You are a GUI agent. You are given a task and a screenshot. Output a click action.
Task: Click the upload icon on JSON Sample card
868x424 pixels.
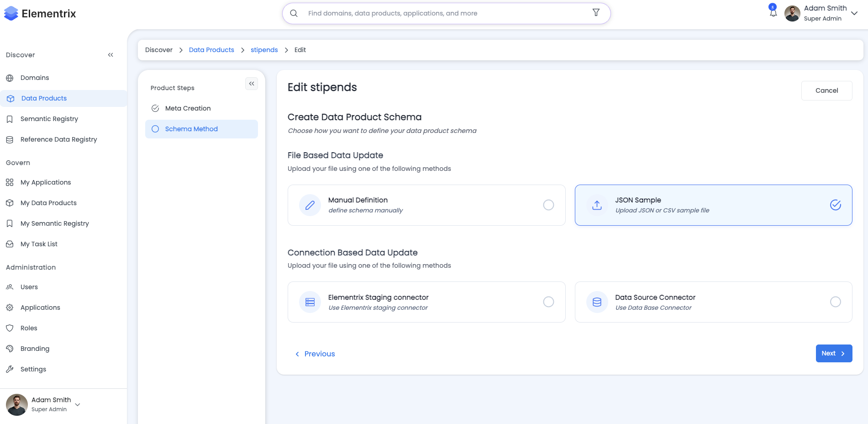pos(597,205)
